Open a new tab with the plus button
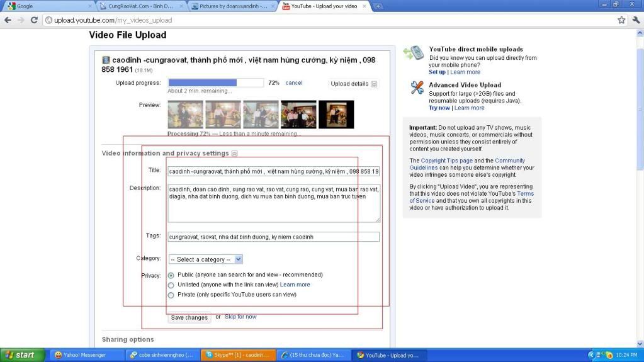Screen dimensions: 644x362 tap(378, 6)
